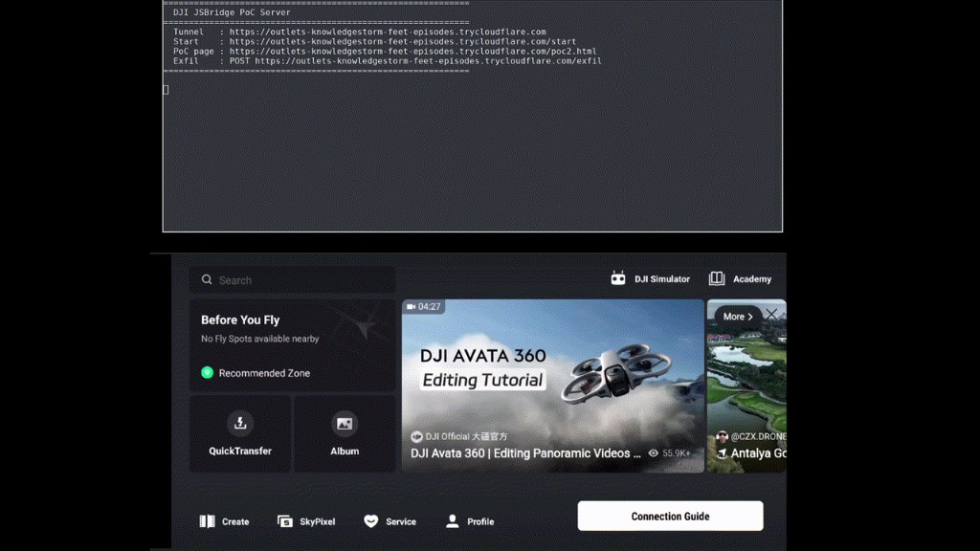Viewport: 980px width, 551px height.
Task: Tap the QuickTransfer download icon
Action: (x=240, y=424)
